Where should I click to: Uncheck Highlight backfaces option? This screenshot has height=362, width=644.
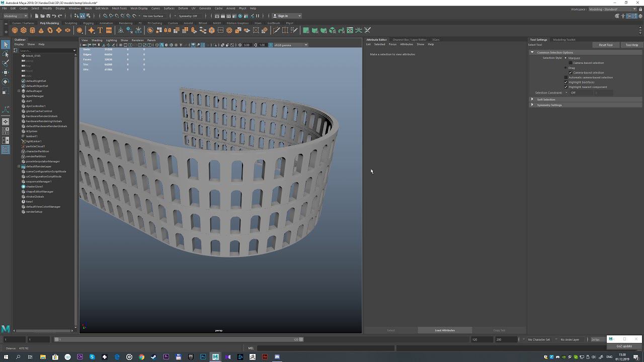566,82
